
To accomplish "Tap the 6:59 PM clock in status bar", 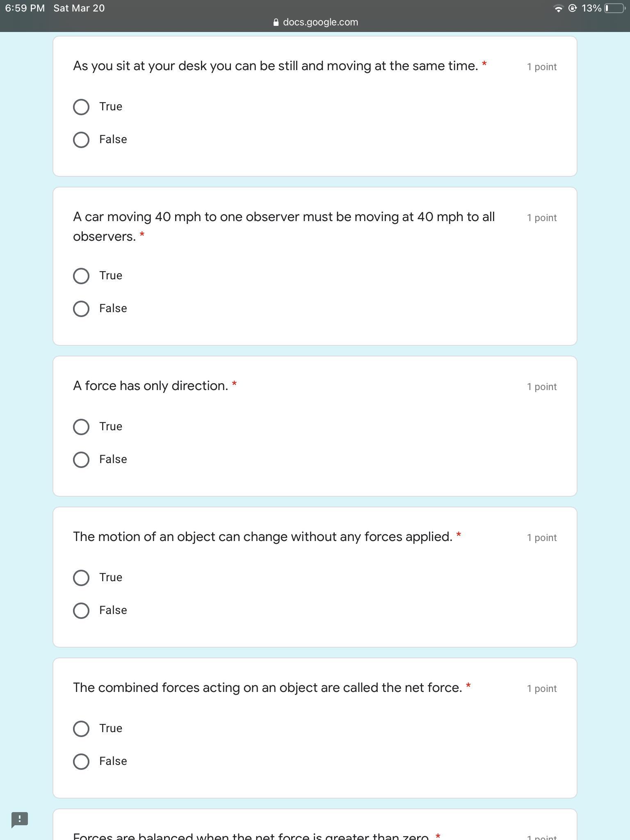I will tap(25, 8).
